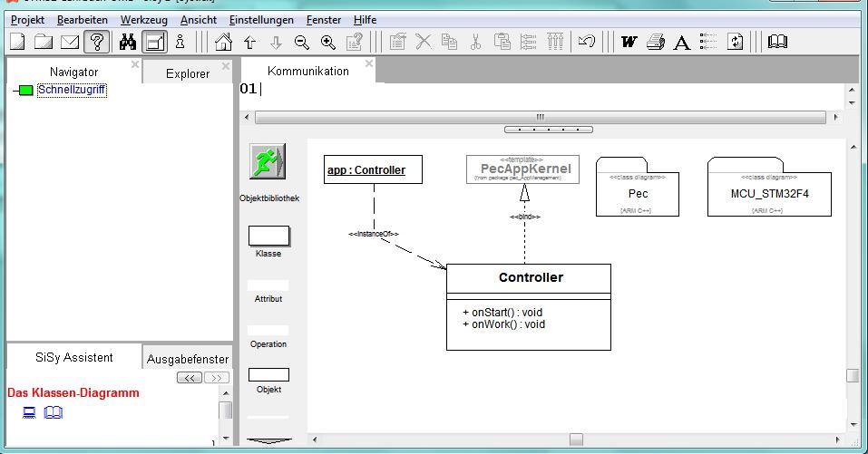868x454 pixels.
Task: Click the edit properties clipboard icon
Action: pos(397,42)
